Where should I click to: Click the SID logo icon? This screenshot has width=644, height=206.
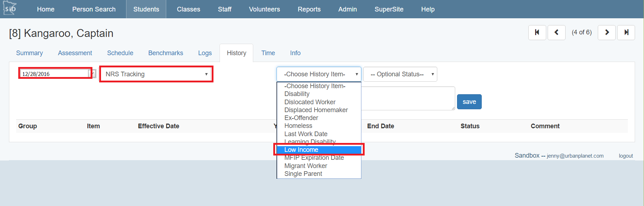(10, 9)
